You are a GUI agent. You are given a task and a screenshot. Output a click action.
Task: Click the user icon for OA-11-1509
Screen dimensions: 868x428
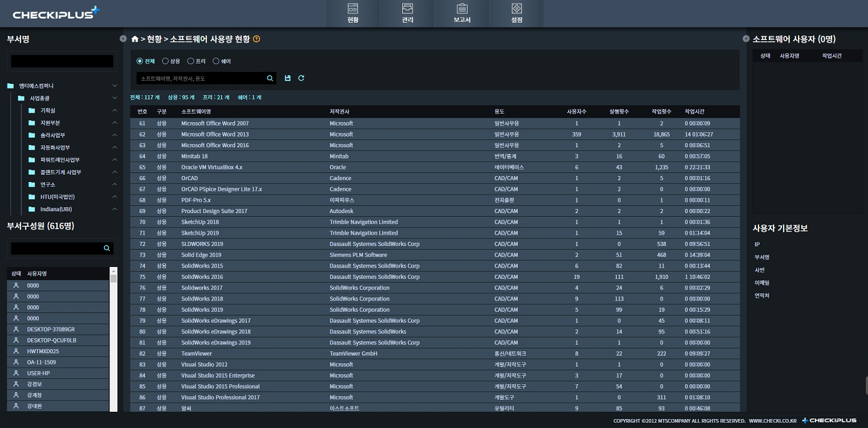click(x=16, y=362)
